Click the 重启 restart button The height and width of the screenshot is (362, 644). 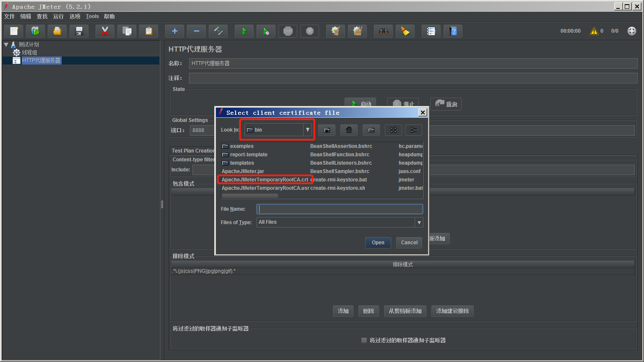[446, 104]
